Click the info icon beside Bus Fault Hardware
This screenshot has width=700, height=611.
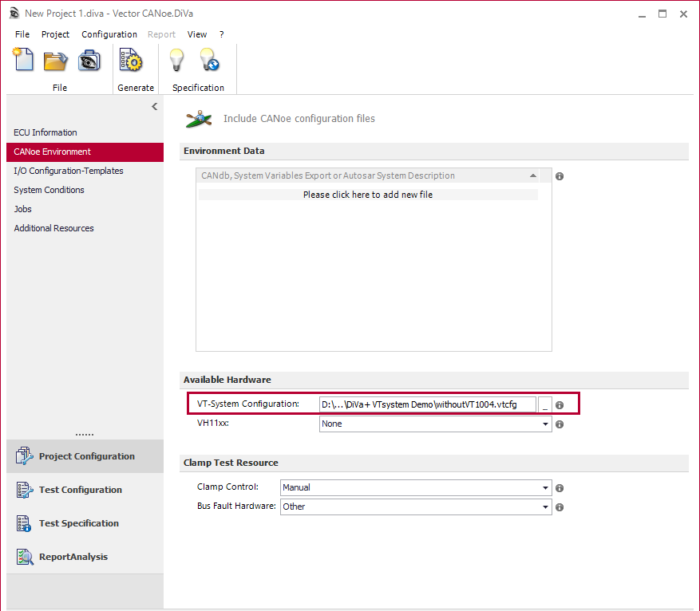click(x=560, y=507)
